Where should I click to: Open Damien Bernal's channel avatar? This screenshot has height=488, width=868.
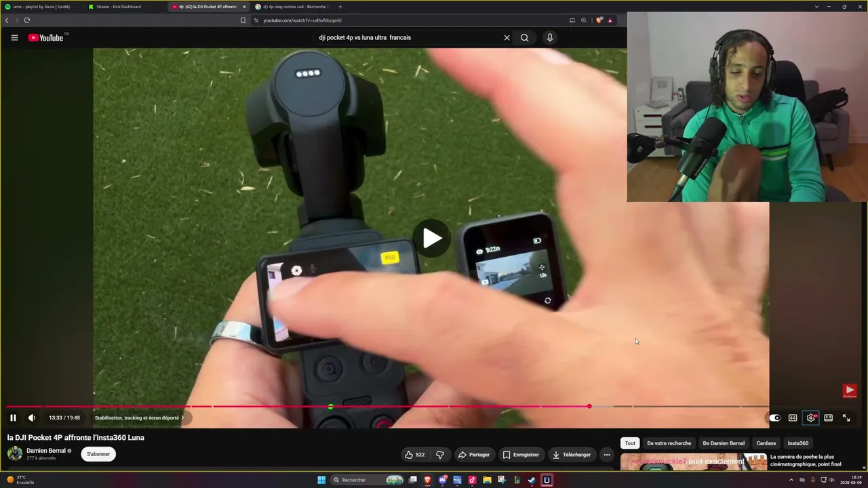[x=14, y=453]
